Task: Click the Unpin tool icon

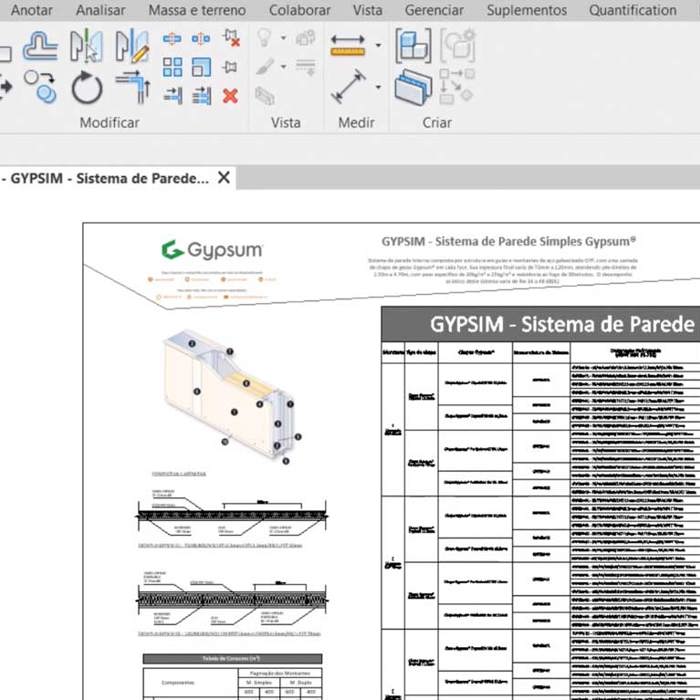Action: [231, 38]
